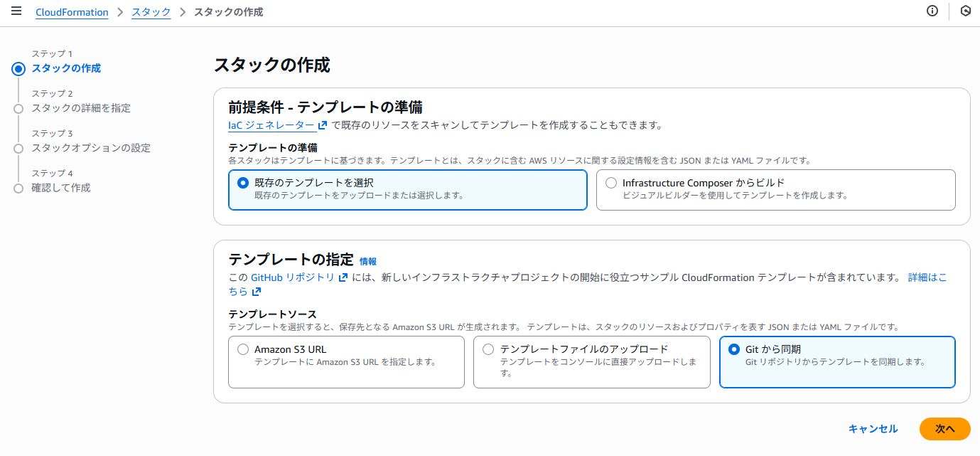Select step 1 スタックの作成 in wizard

[66, 68]
